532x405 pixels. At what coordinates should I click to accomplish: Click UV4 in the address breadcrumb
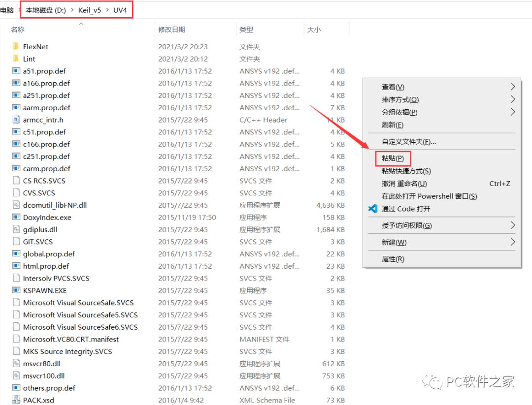pos(120,10)
